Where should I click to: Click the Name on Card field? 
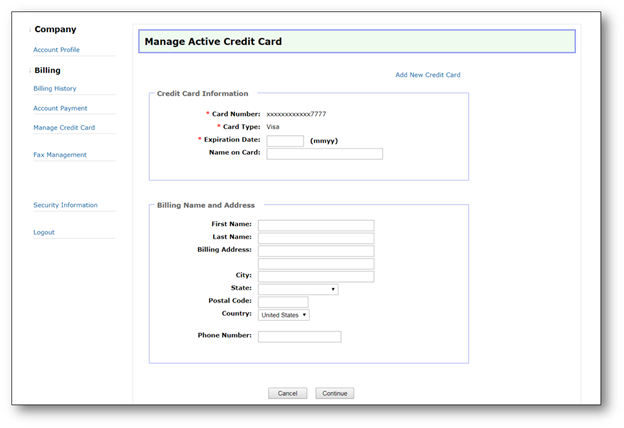coord(324,154)
